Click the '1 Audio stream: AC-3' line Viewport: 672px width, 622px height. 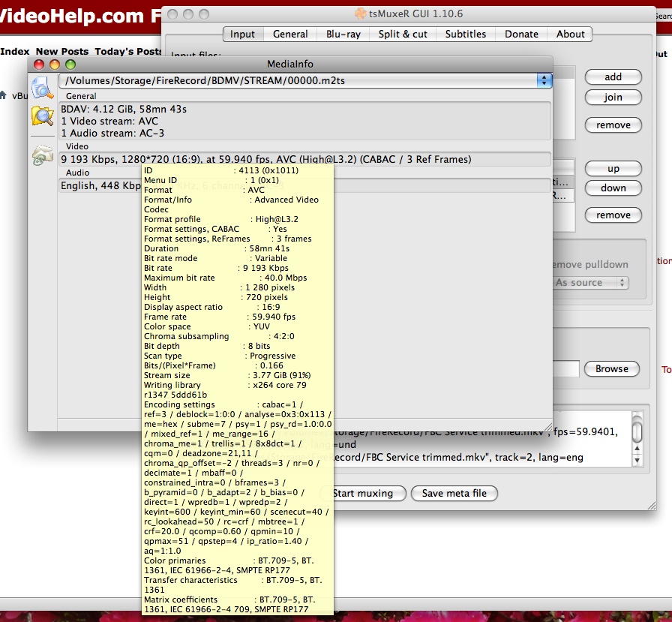(112, 134)
